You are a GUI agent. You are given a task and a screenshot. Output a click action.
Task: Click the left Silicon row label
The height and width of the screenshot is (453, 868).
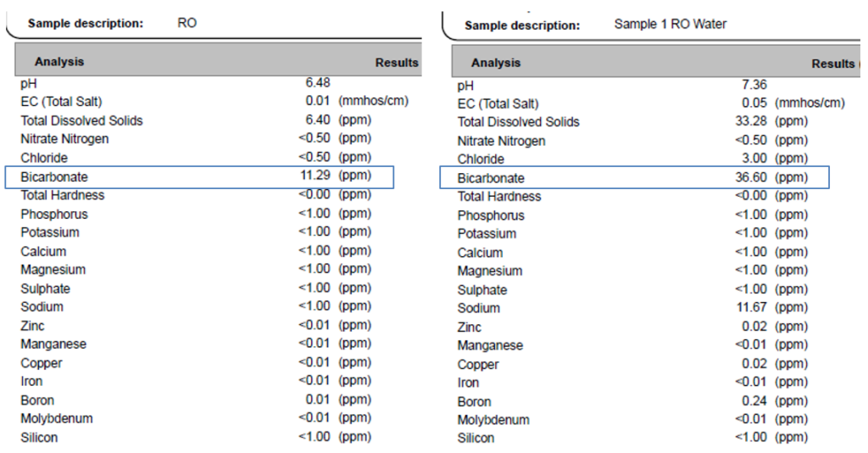pos(39,438)
